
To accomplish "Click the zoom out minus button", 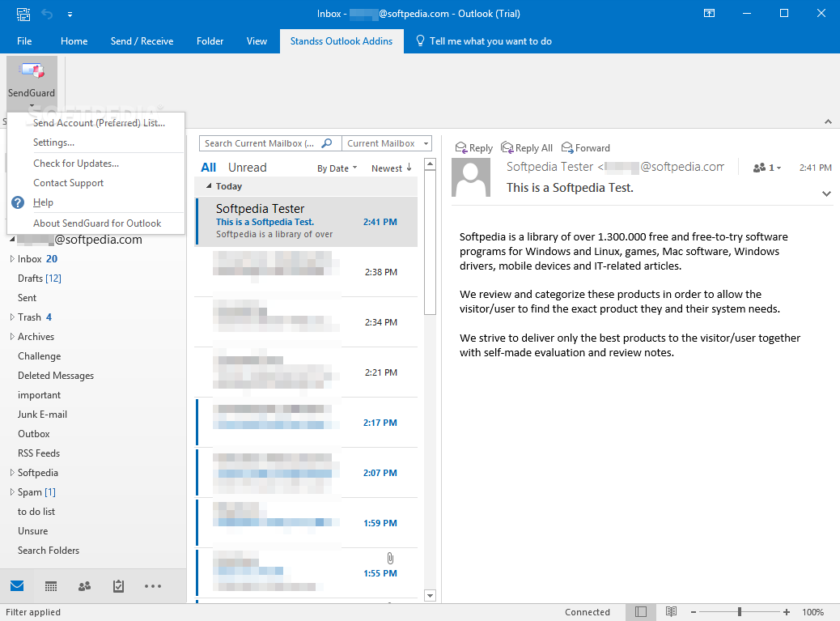I will point(694,612).
